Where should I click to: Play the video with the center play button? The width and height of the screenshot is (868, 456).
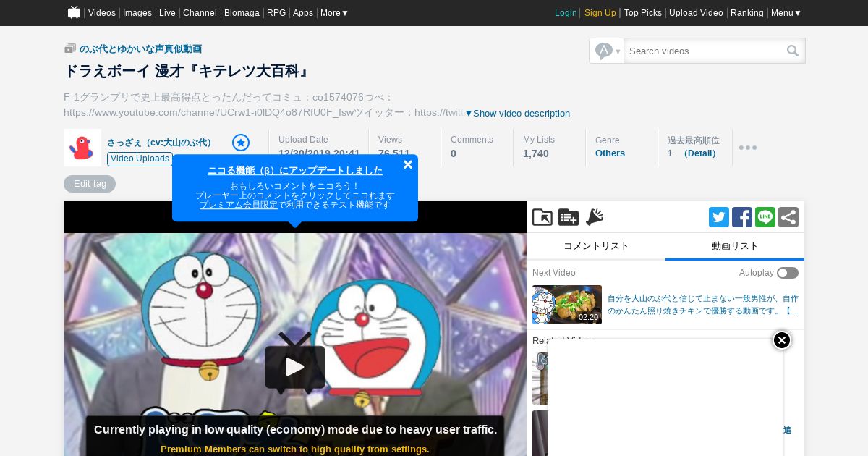point(295,367)
